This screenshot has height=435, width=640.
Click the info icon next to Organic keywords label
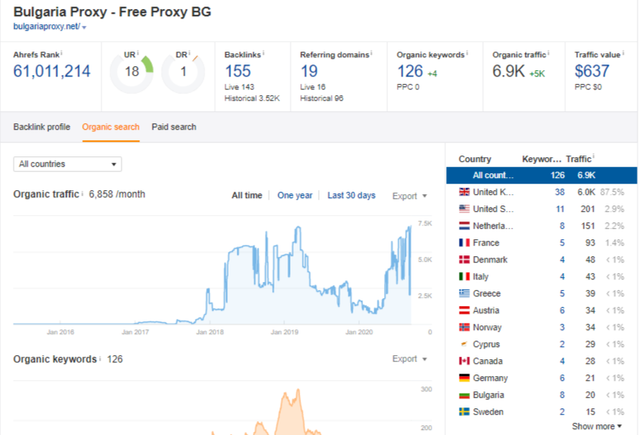coord(467,53)
